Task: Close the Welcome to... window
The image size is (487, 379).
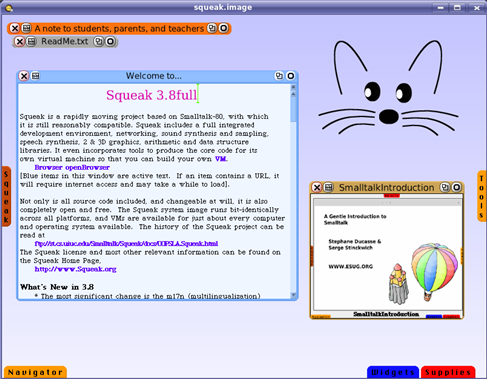Action: point(24,76)
